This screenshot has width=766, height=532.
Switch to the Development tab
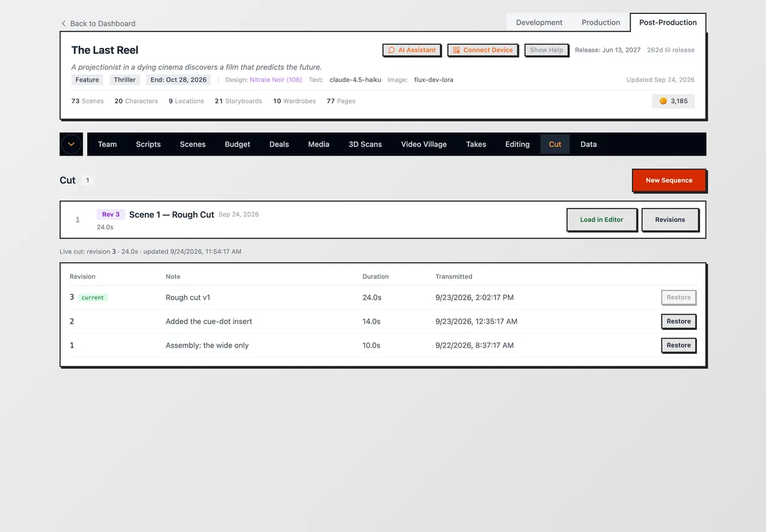click(x=539, y=23)
